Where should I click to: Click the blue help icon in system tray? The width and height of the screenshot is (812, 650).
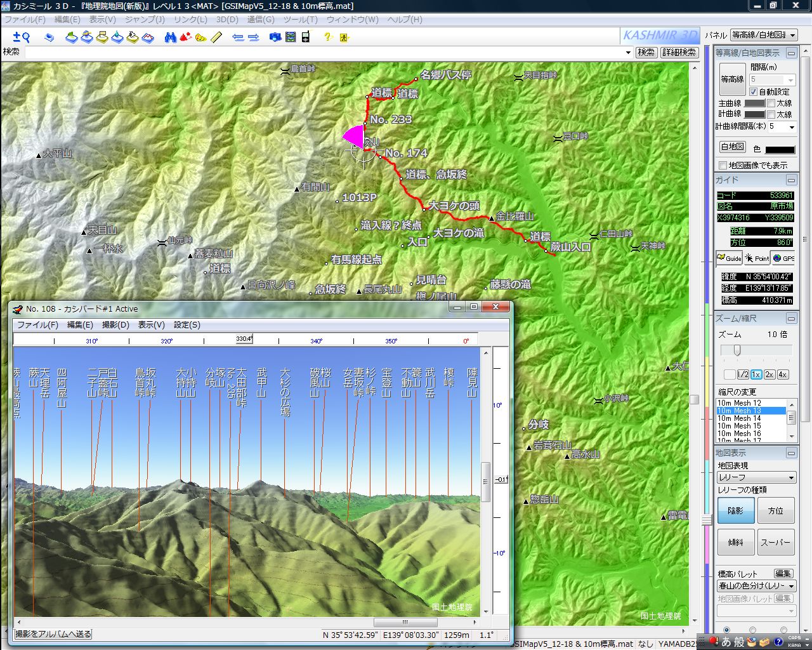[x=778, y=642]
